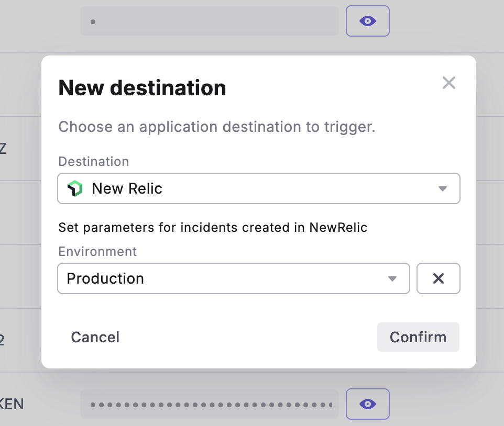Click "Choose an application destination" description
This screenshot has width=504, height=426.
(216, 127)
